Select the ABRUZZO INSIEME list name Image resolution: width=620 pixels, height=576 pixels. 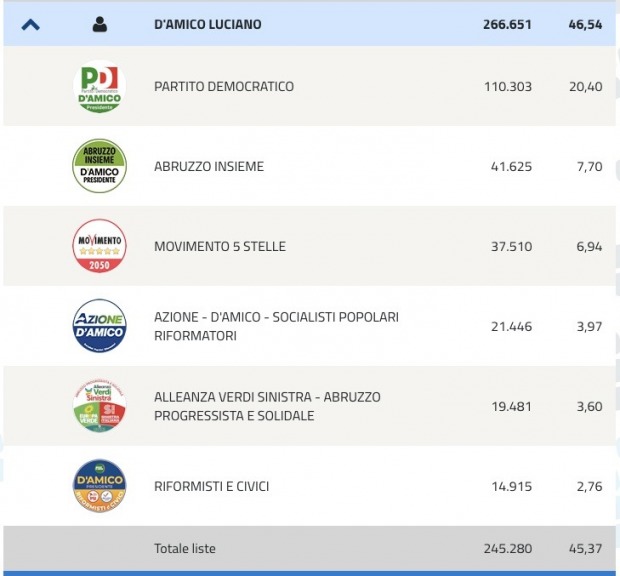(209, 166)
